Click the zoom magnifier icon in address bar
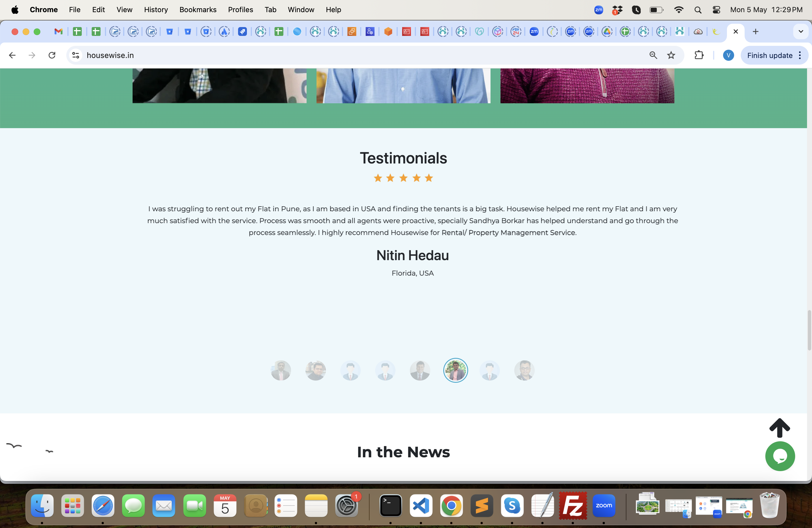 (653, 55)
